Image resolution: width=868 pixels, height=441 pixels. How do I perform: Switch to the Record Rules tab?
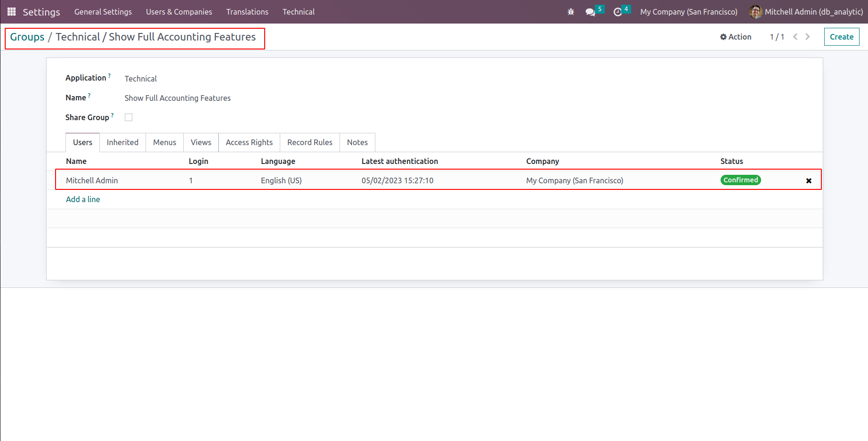point(309,142)
